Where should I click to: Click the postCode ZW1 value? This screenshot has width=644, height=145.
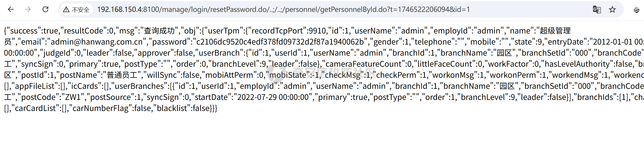point(73,97)
